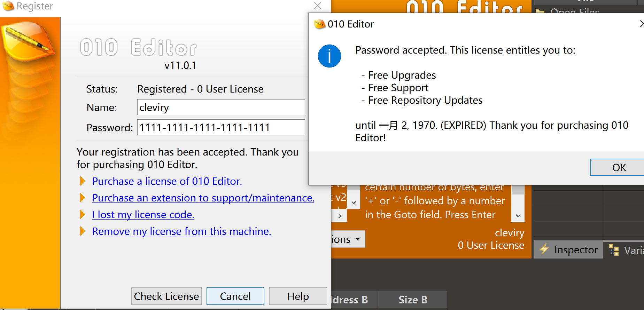Click the arrow beside Purchase an extension
The width and height of the screenshot is (644, 310).
(x=83, y=198)
